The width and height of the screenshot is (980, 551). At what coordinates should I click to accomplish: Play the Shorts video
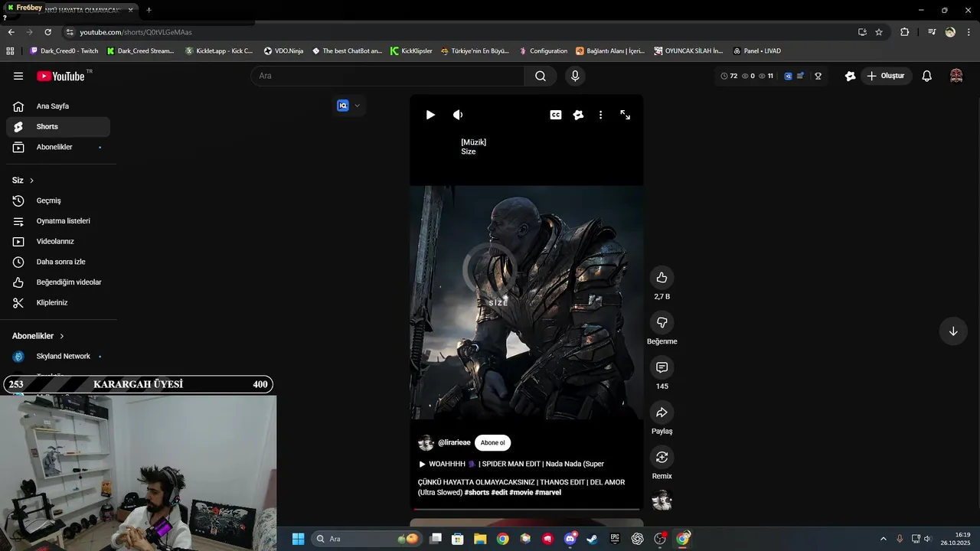pos(430,115)
